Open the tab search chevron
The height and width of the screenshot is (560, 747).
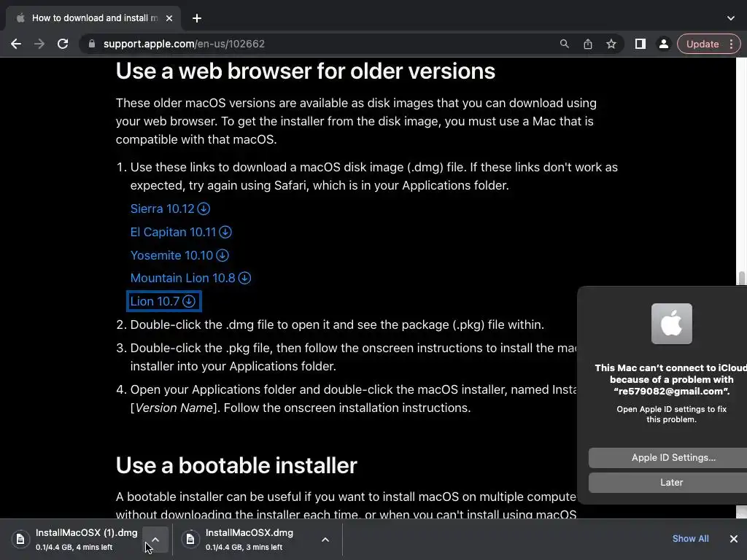pos(731,18)
